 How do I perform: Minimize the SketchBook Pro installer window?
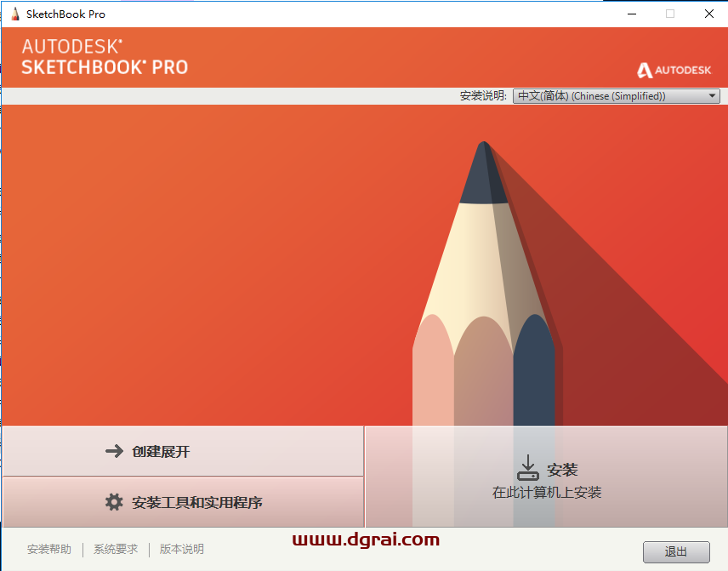click(632, 14)
